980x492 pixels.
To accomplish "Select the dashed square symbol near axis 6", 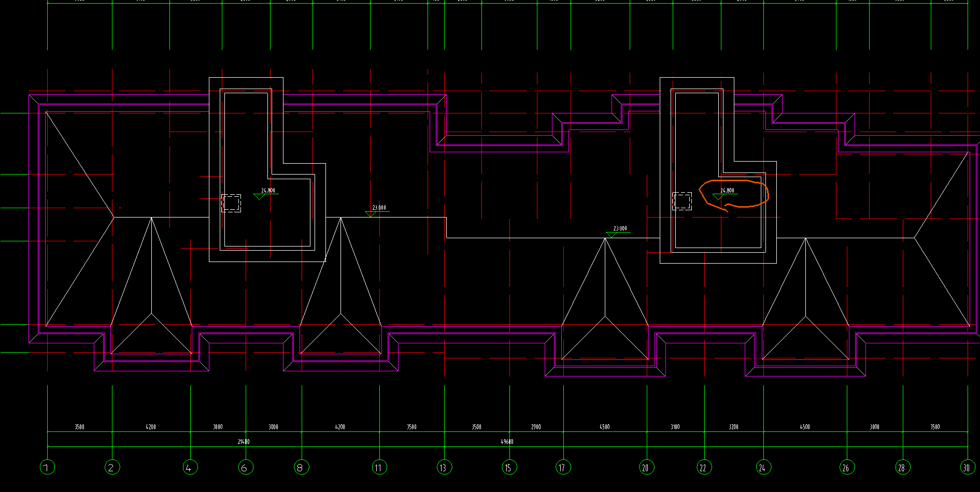I will [x=231, y=202].
